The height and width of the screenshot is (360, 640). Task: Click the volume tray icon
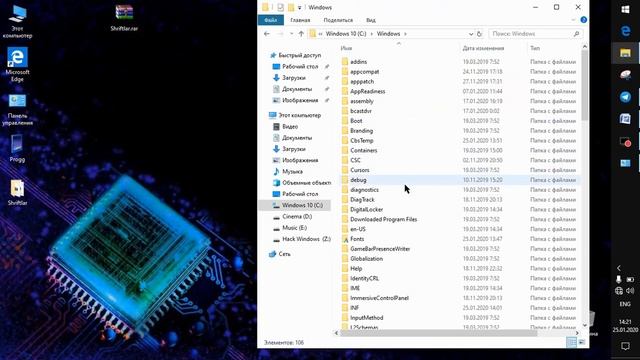tap(630, 291)
